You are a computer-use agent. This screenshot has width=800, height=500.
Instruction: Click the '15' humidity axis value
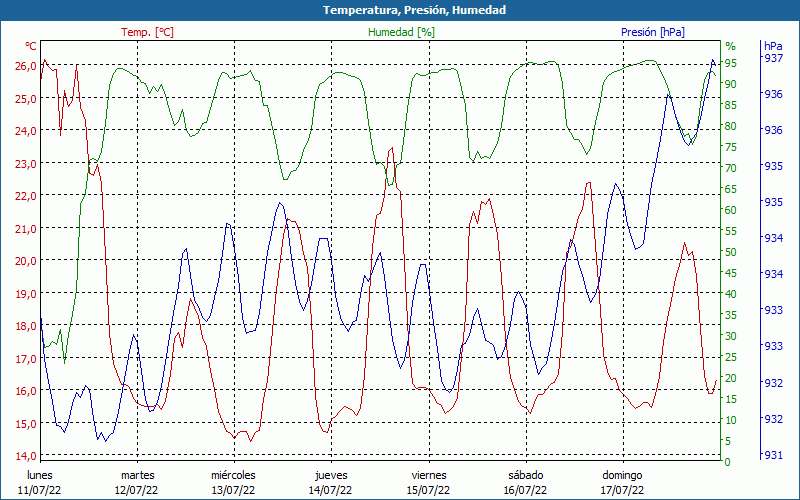coord(731,399)
